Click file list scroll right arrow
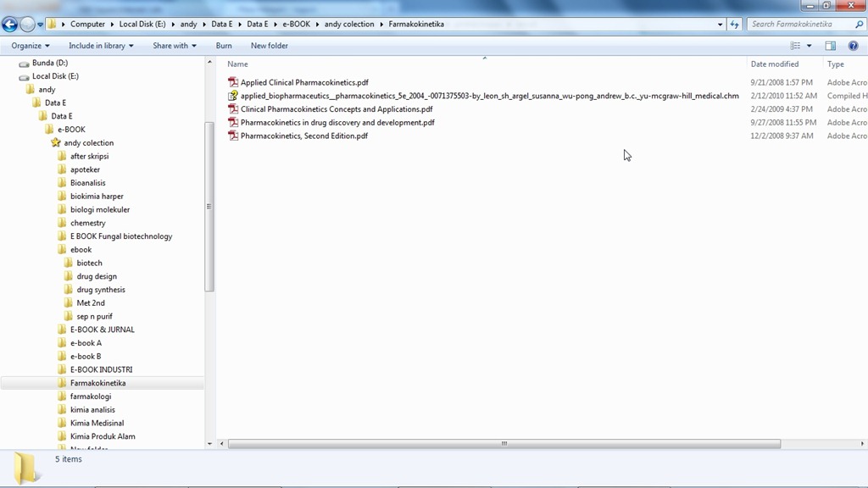This screenshot has height=488, width=868. (x=862, y=444)
